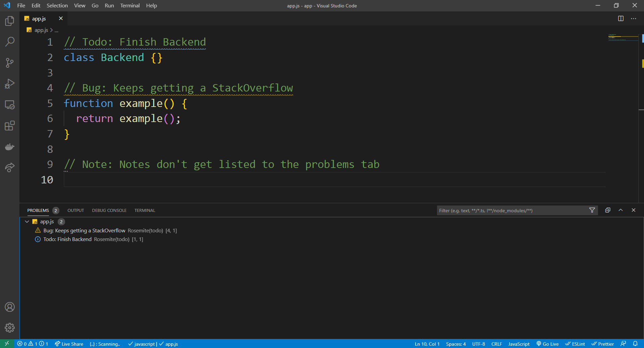Viewport: 644px width, 348px height.
Task: Open the Run menu
Action: tap(109, 5)
